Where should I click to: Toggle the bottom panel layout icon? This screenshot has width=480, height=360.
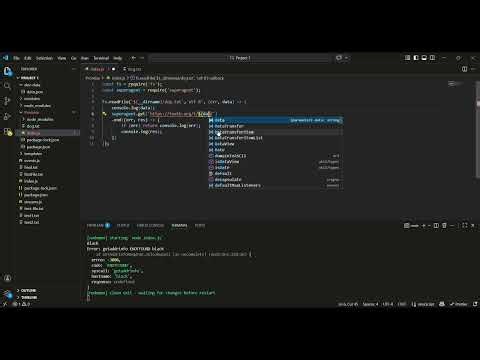point(424,58)
